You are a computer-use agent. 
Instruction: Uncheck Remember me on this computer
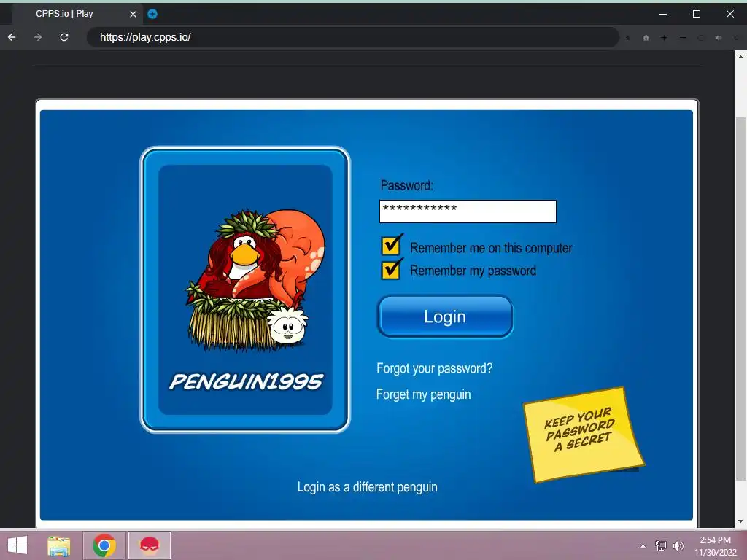click(x=391, y=246)
